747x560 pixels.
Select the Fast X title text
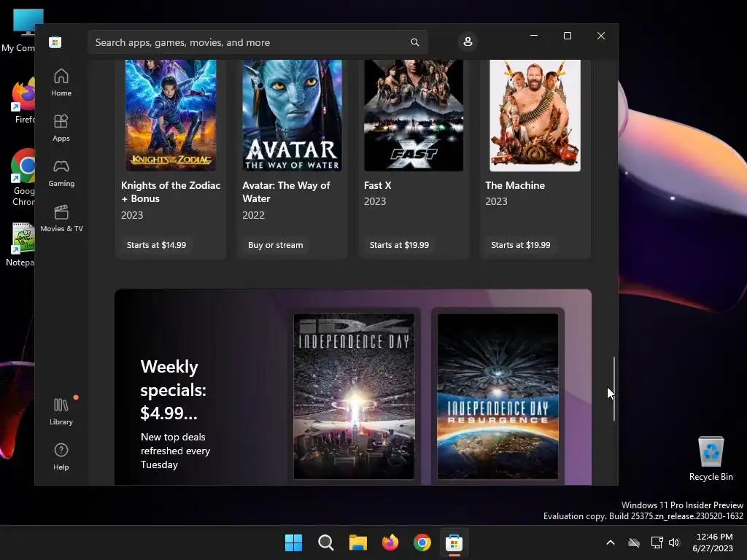point(377,185)
